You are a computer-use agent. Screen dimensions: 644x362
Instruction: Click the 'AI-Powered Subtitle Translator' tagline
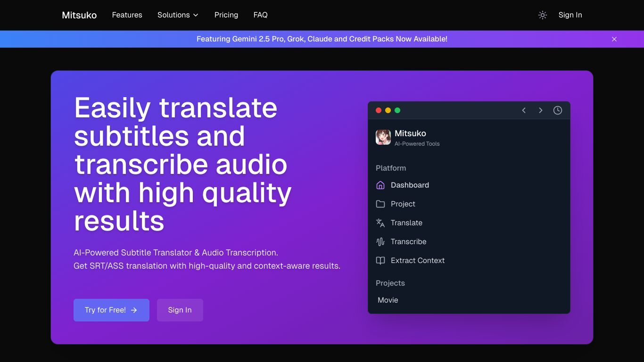[176, 253]
